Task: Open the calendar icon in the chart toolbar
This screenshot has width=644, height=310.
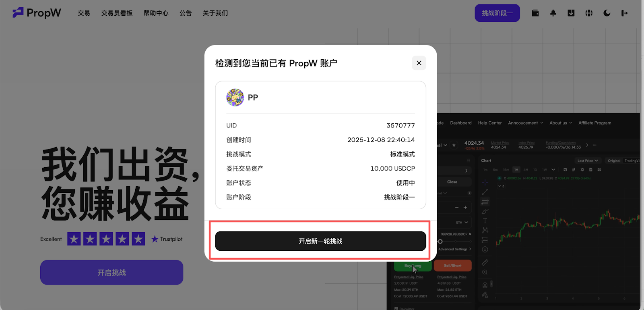Action: click(599, 170)
